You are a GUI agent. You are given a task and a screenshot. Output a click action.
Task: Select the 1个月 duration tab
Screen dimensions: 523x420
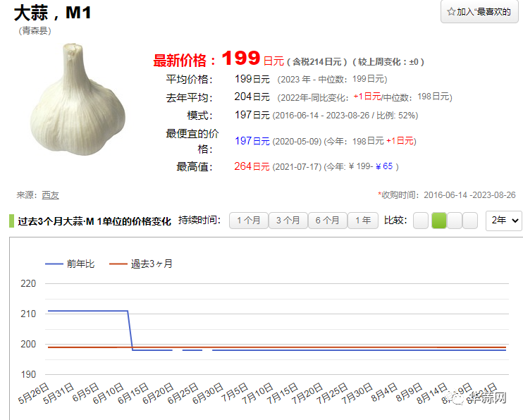(x=248, y=221)
